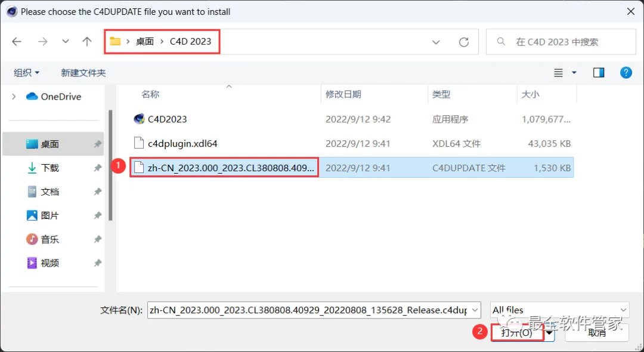Click pin icon beside 视频
The width and height of the screenshot is (644, 352).
[x=97, y=263]
